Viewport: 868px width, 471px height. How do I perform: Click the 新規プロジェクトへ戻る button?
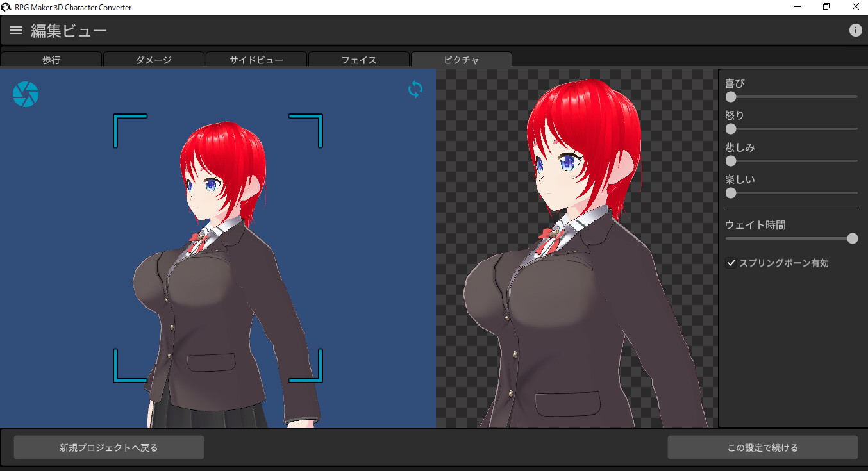(108, 447)
